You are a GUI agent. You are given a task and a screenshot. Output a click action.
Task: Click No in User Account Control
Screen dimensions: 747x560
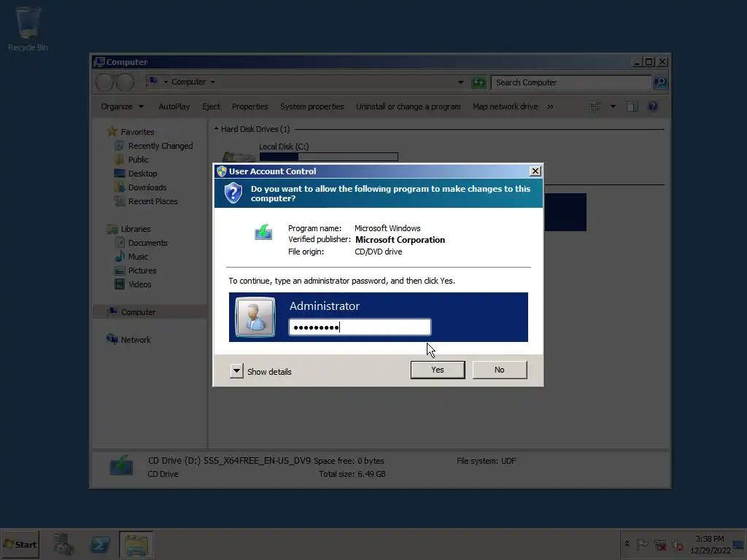499,370
